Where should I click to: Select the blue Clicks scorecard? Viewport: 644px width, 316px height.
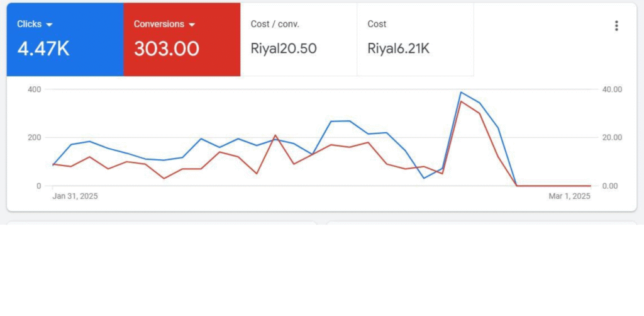[x=65, y=40]
